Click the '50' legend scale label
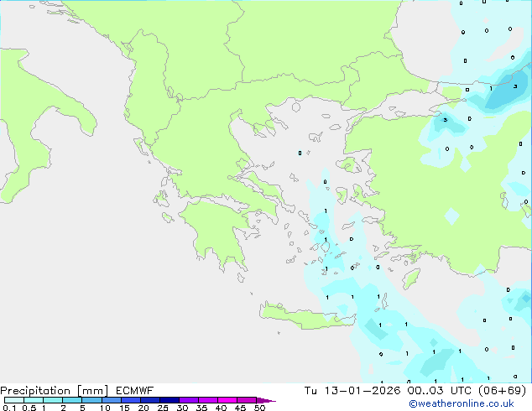532x411 pixels. 259,408
